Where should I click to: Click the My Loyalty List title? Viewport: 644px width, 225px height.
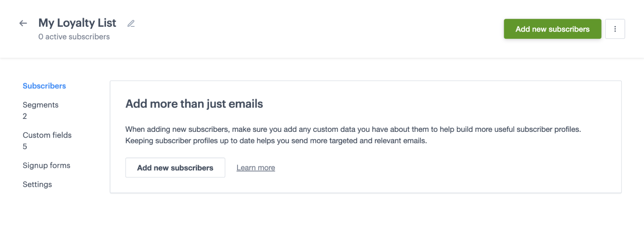(x=77, y=23)
